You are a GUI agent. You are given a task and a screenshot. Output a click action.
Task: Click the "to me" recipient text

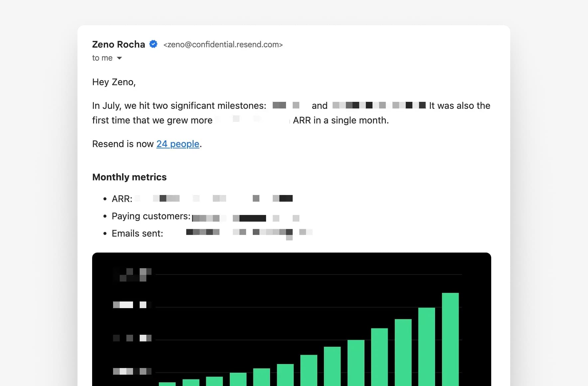click(102, 58)
